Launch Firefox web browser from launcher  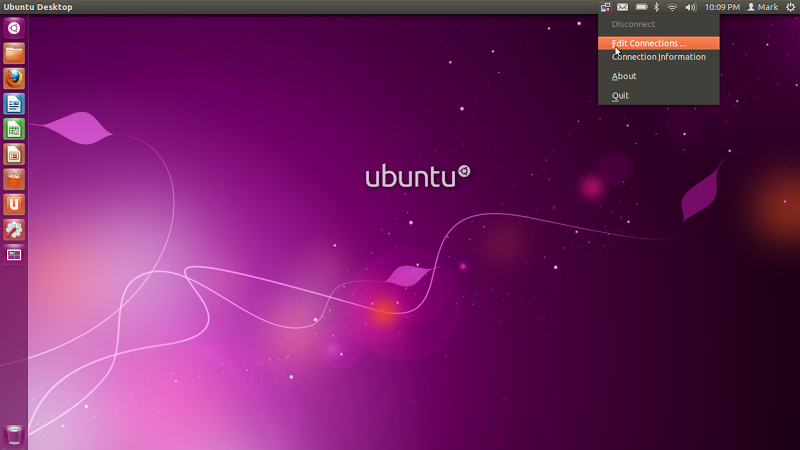pos(14,79)
